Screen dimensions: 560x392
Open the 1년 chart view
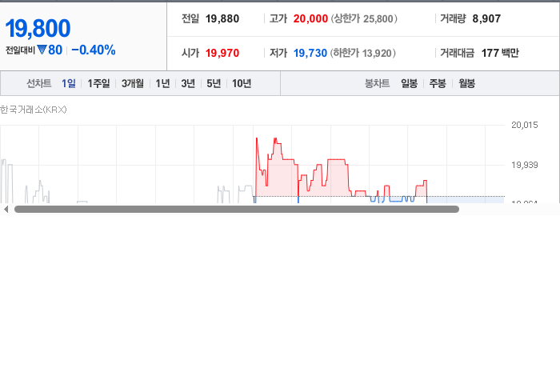pos(162,83)
